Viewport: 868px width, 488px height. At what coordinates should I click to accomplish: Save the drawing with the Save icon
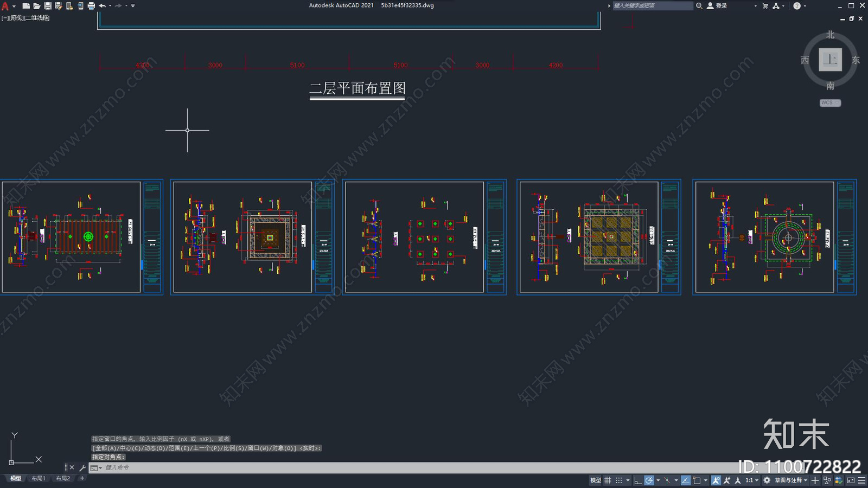(48, 6)
